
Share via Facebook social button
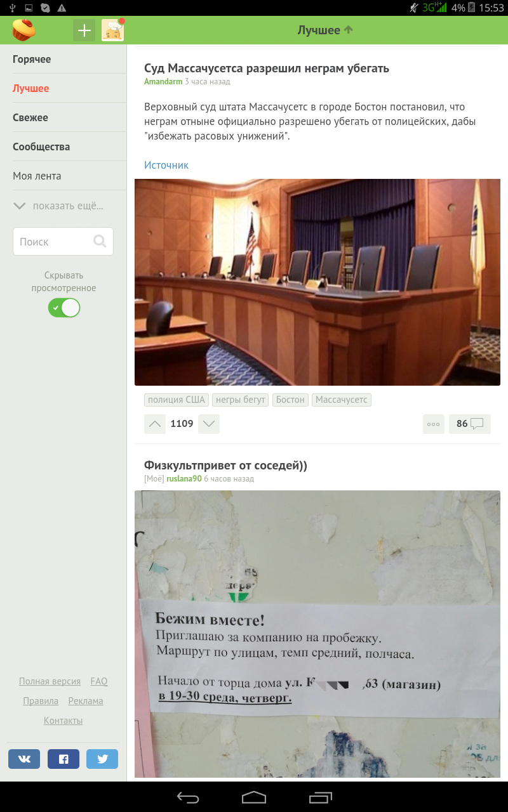[63, 759]
